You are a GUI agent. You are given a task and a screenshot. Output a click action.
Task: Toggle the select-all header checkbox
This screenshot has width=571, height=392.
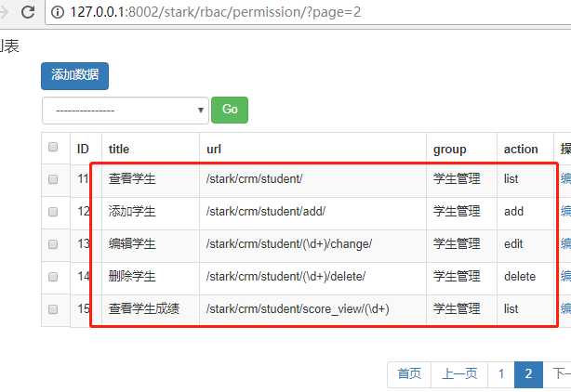53,147
